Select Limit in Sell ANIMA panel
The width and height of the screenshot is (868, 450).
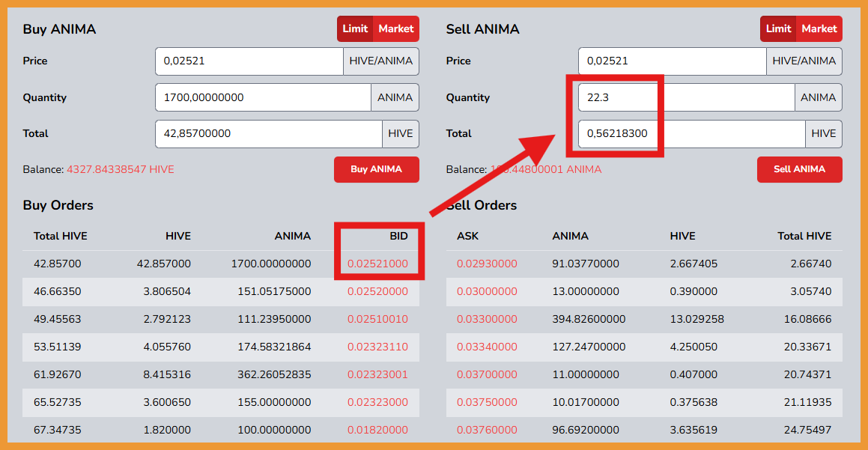click(778, 28)
